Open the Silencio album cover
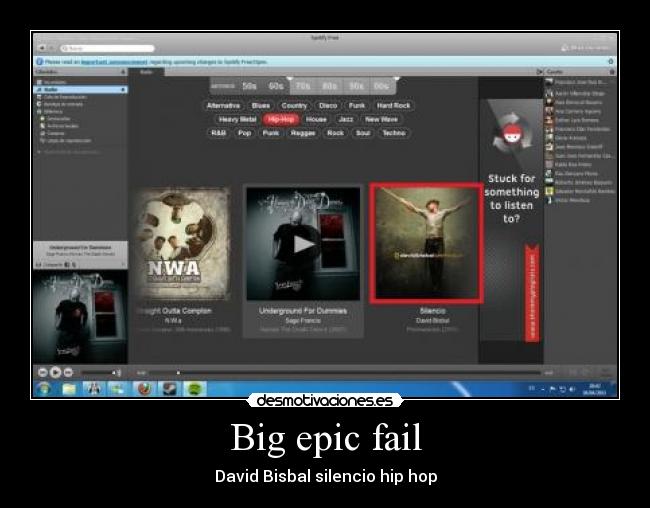This screenshot has width=650, height=508. [427, 243]
